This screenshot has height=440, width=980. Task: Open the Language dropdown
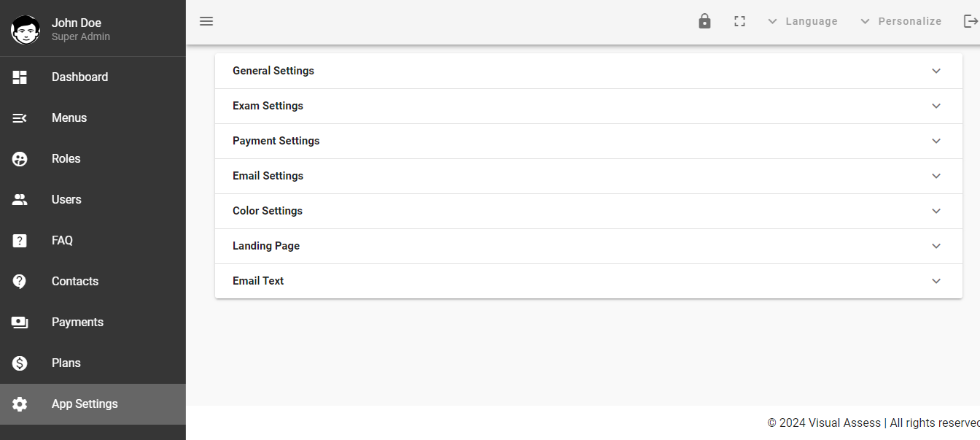click(x=802, y=21)
